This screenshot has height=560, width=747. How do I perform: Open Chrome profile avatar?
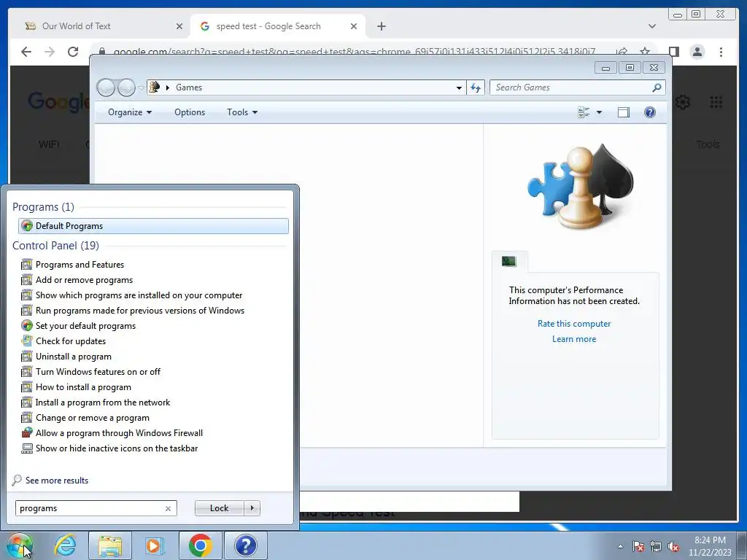click(697, 52)
